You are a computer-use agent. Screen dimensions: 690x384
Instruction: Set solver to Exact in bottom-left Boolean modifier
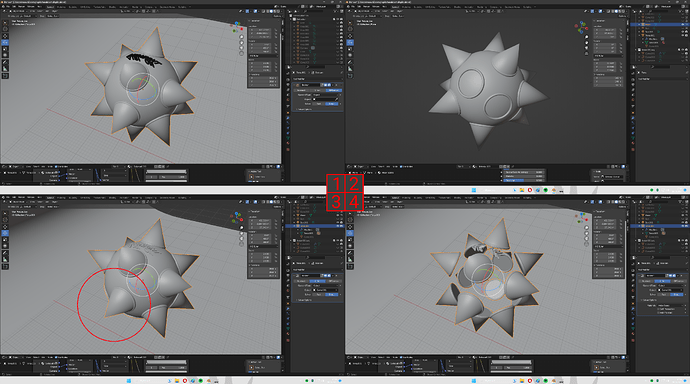coord(332,294)
